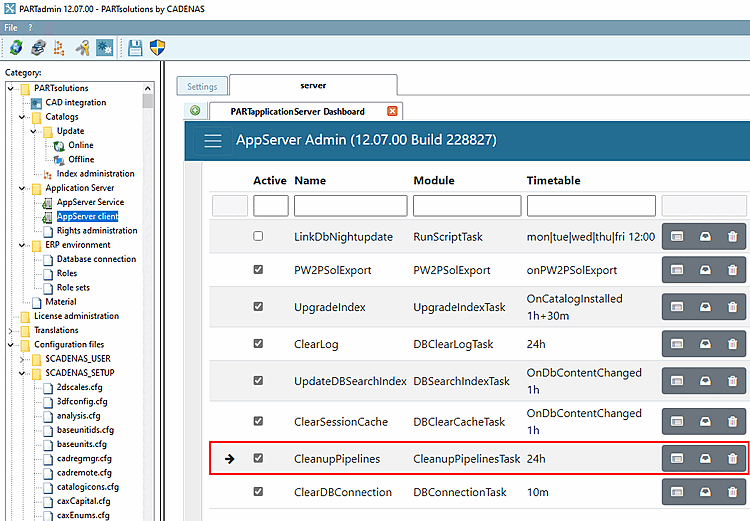Click the trash icon in ClearLog row
The width and height of the screenshot is (750, 521).
click(732, 344)
